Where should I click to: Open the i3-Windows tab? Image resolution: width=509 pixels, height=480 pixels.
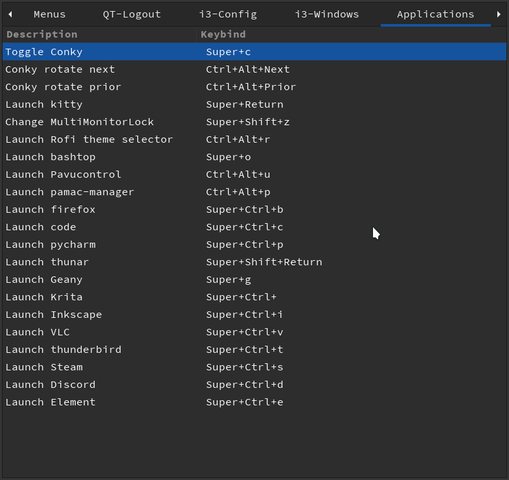[x=327, y=14]
